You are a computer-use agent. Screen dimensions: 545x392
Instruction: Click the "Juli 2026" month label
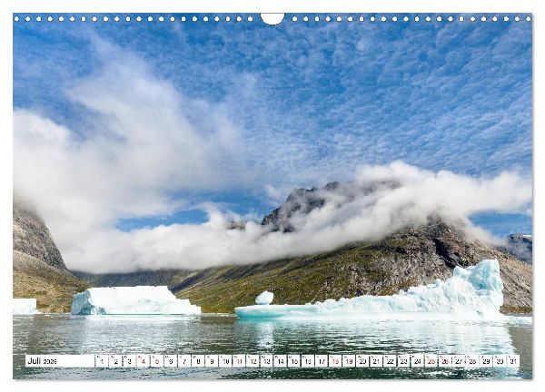pos(42,361)
